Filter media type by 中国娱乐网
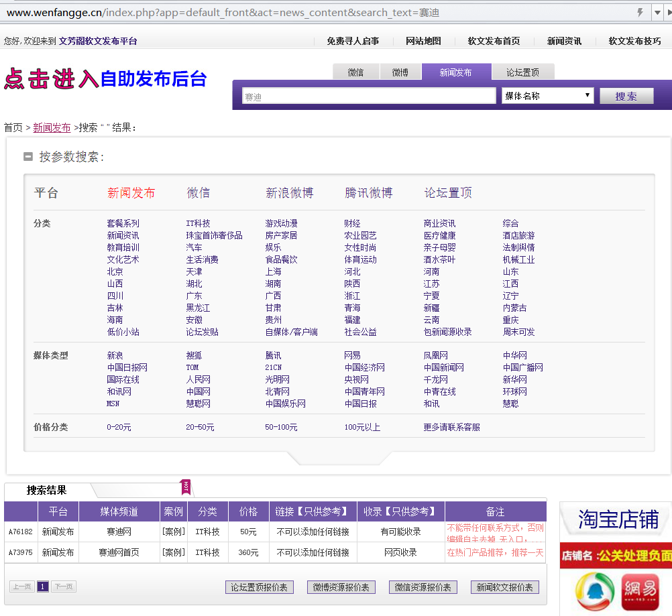Viewport: 672px width, 616px height. pos(286,404)
